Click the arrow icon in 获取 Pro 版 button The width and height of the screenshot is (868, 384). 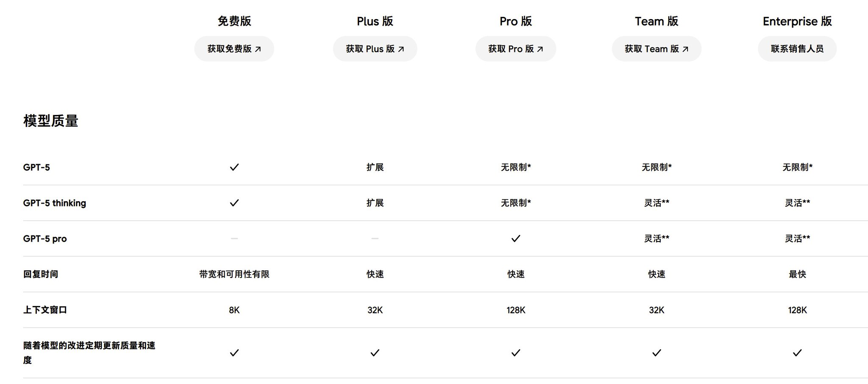[x=541, y=49]
